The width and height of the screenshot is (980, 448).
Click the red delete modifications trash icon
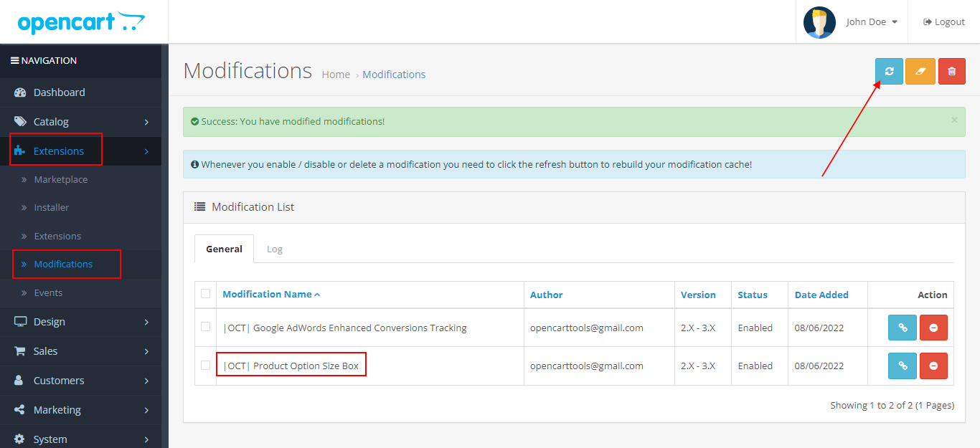(952, 71)
